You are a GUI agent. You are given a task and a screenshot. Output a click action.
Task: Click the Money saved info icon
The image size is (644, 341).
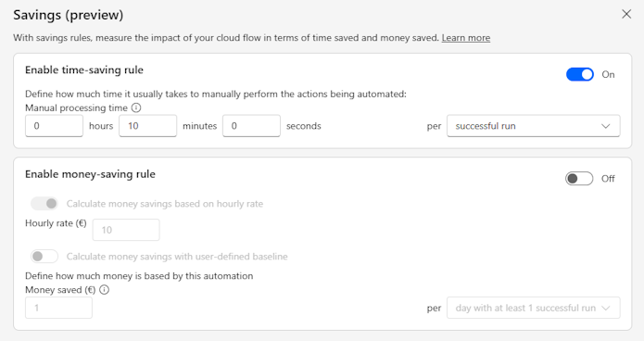[105, 290]
